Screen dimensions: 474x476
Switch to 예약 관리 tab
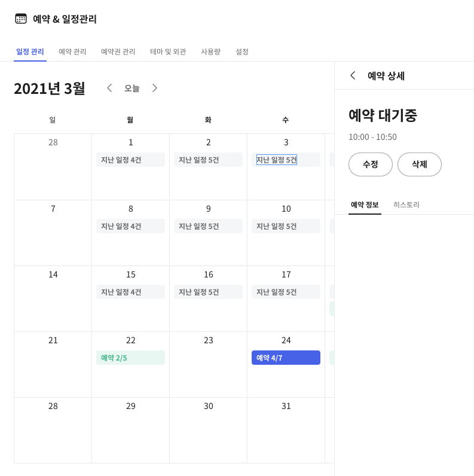(72, 51)
